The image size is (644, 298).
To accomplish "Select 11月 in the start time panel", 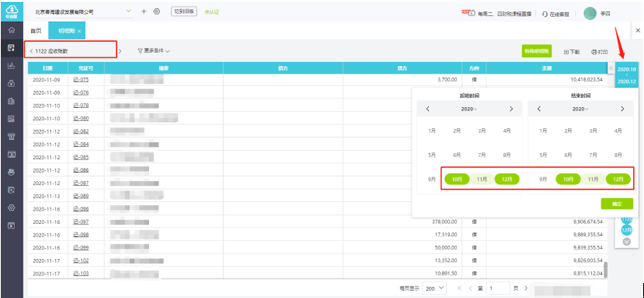I will 482,179.
